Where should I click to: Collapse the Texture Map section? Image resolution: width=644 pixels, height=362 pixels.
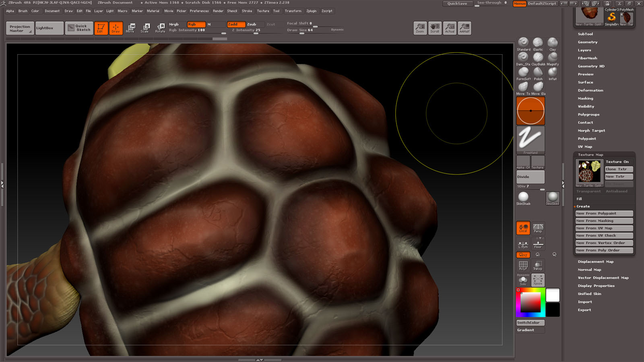click(x=590, y=155)
